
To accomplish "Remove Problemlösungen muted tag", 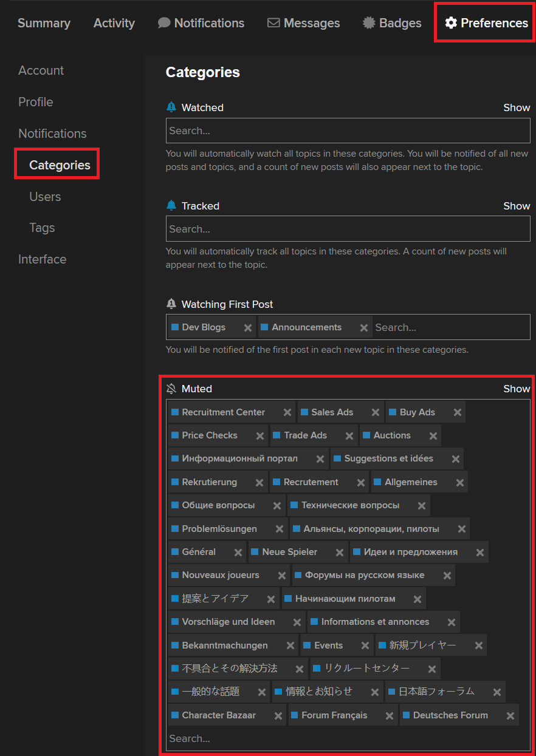I will (x=280, y=529).
